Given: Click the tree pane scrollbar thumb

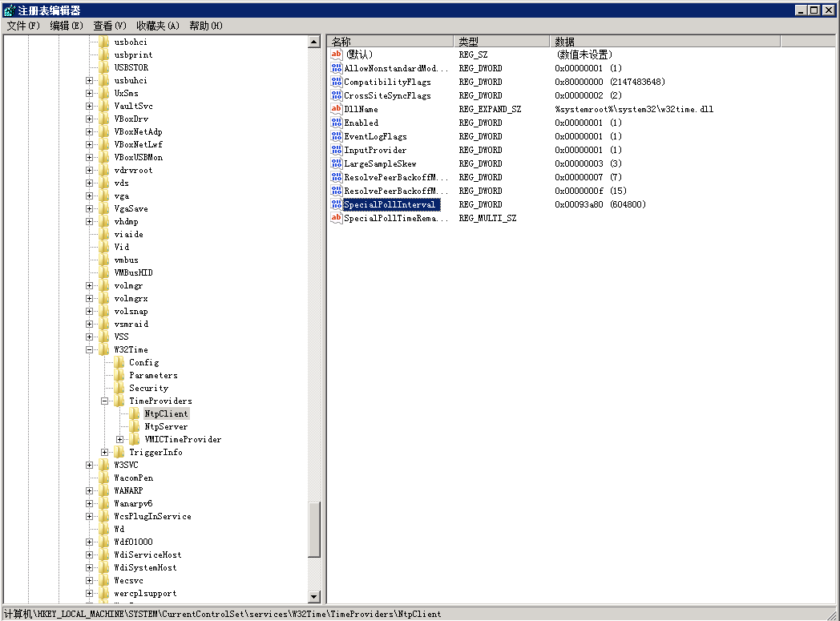Looking at the screenshot, I should coord(314,530).
